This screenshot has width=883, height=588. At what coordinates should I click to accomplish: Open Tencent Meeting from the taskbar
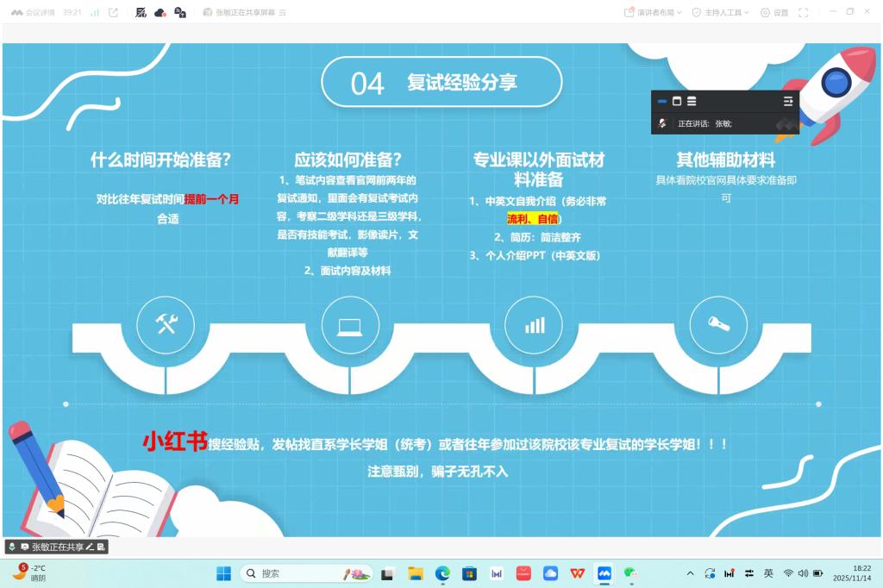click(x=604, y=573)
